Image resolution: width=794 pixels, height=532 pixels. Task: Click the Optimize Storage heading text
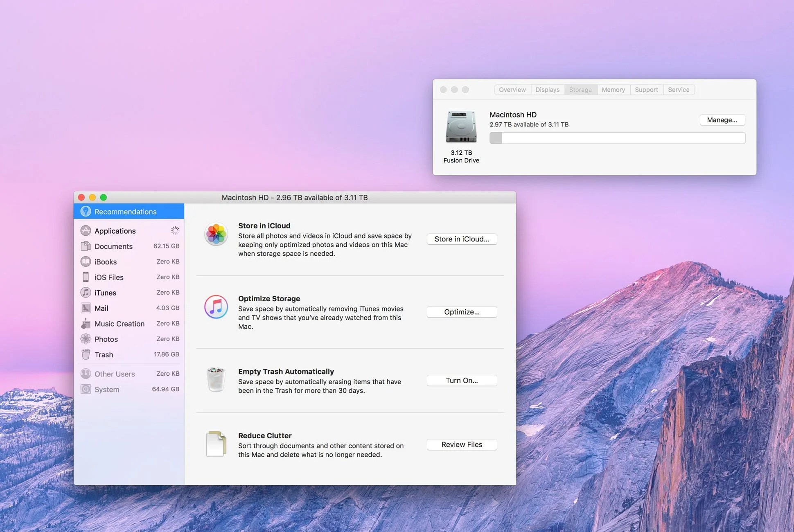[269, 299]
